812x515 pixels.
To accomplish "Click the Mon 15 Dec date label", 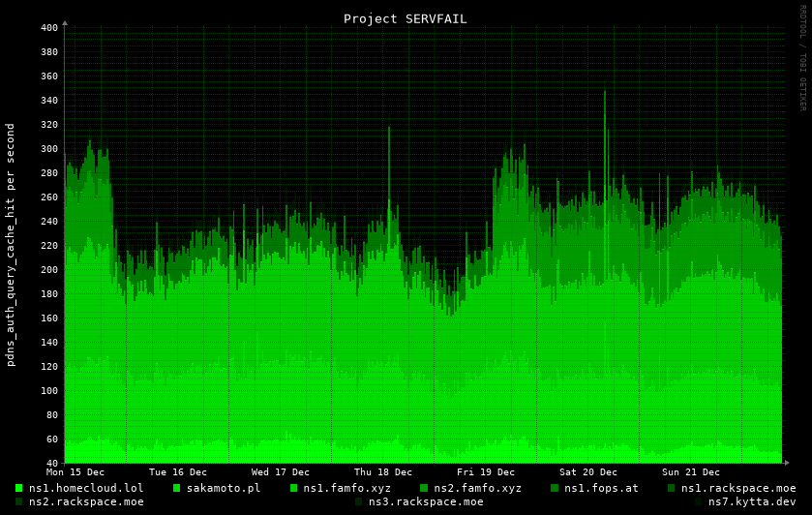I will 75,472.
